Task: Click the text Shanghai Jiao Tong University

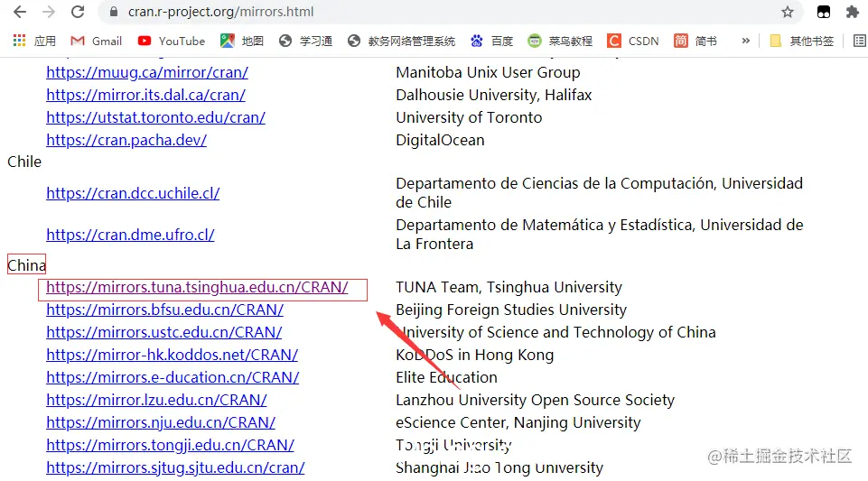Action: [x=499, y=468]
